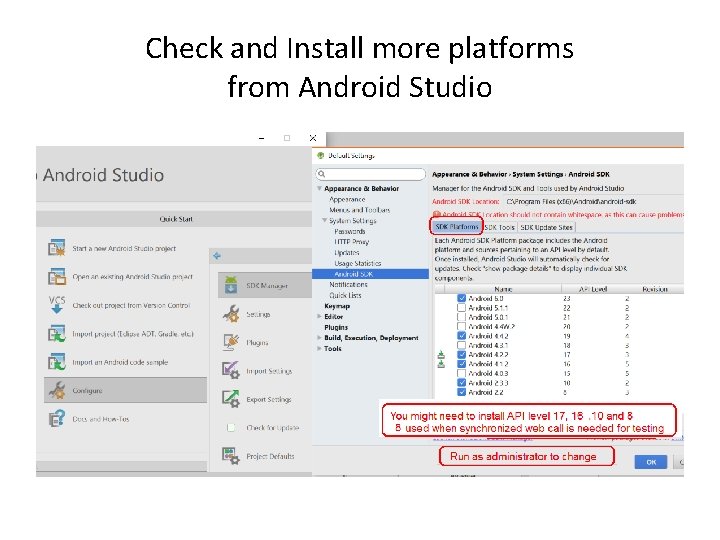The image size is (720, 540).
Task: Sort platforms by the Name column header
Action: click(503, 289)
